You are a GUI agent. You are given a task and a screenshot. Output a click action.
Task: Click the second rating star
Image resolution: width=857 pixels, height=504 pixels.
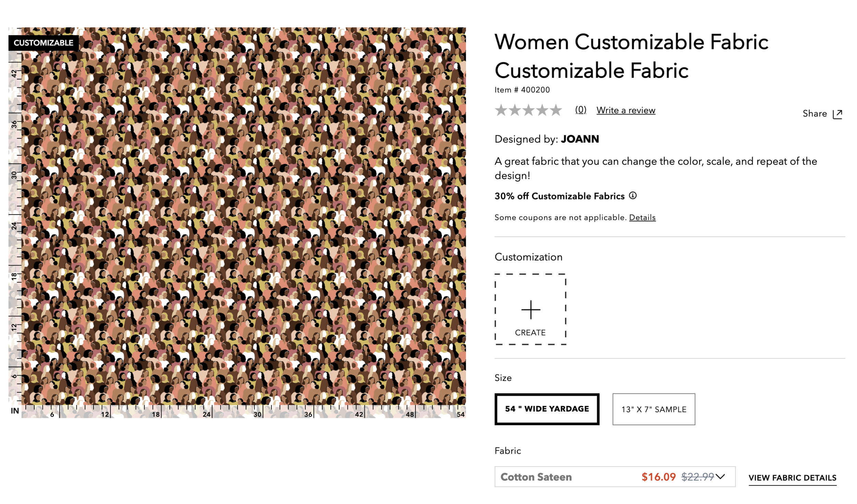(515, 110)
